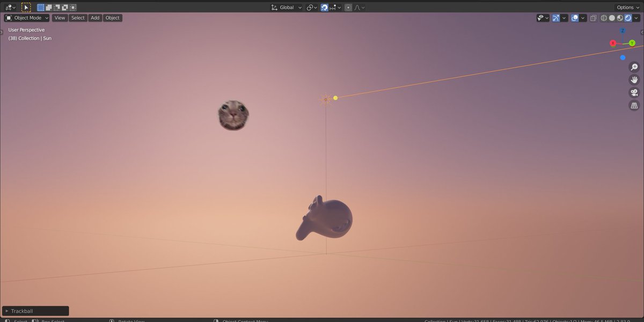Toggle the snap magnet icon

click(x=325, y=8)
